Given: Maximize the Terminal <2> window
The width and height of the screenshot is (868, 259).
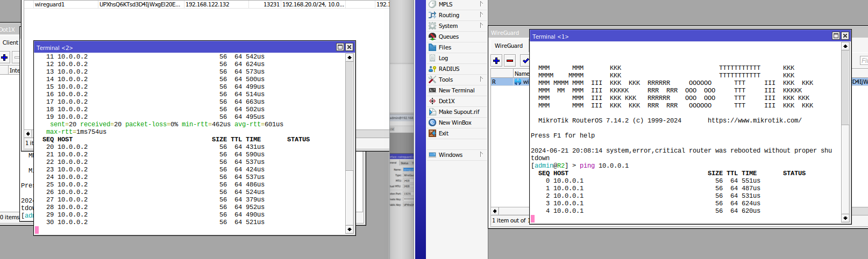Looking at the screenshot, I should coord(340,47).
